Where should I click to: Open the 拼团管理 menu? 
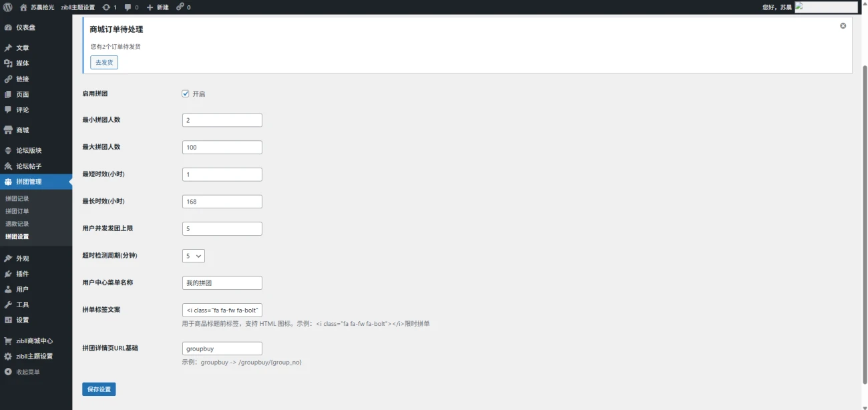29,182
